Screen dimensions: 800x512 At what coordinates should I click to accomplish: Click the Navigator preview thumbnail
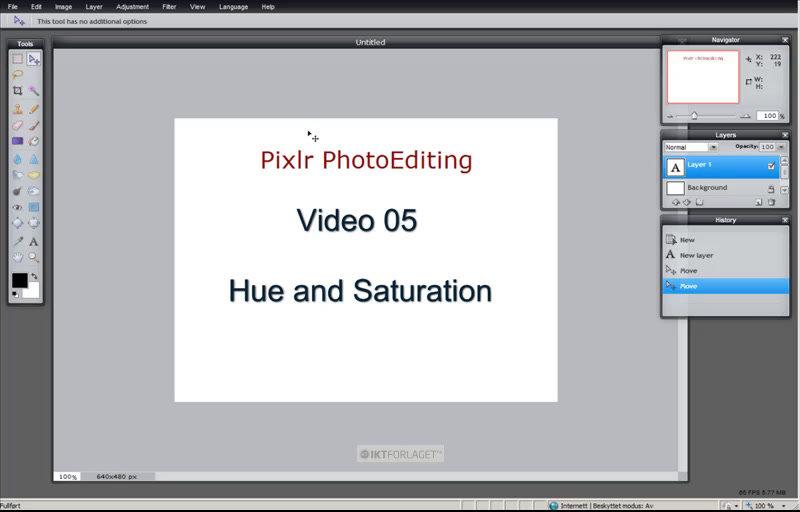click(703, 77)
